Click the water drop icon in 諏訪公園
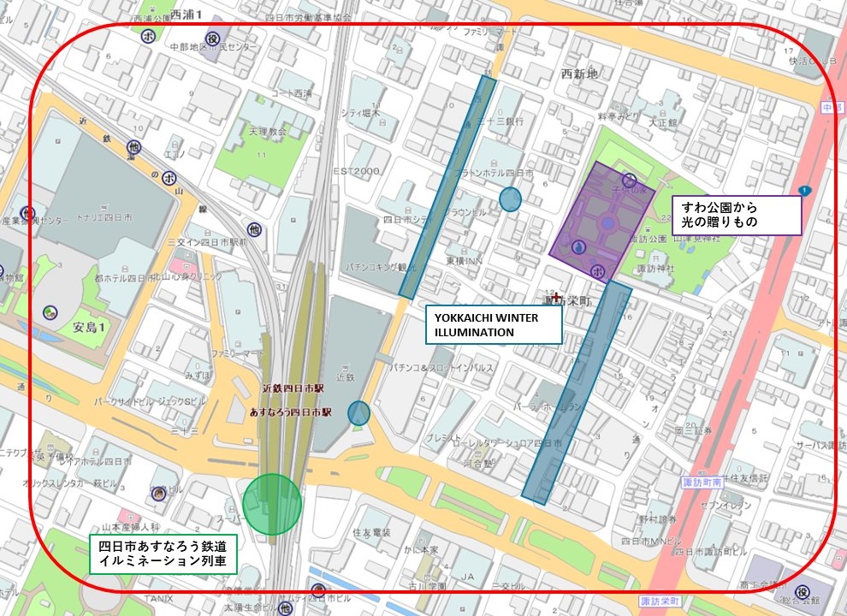 click(579, 248)
